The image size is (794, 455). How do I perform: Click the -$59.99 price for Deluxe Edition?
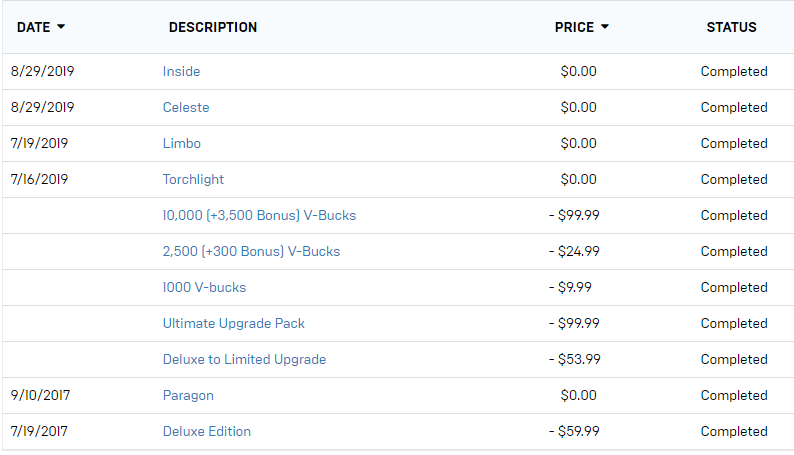click(574, 431)
